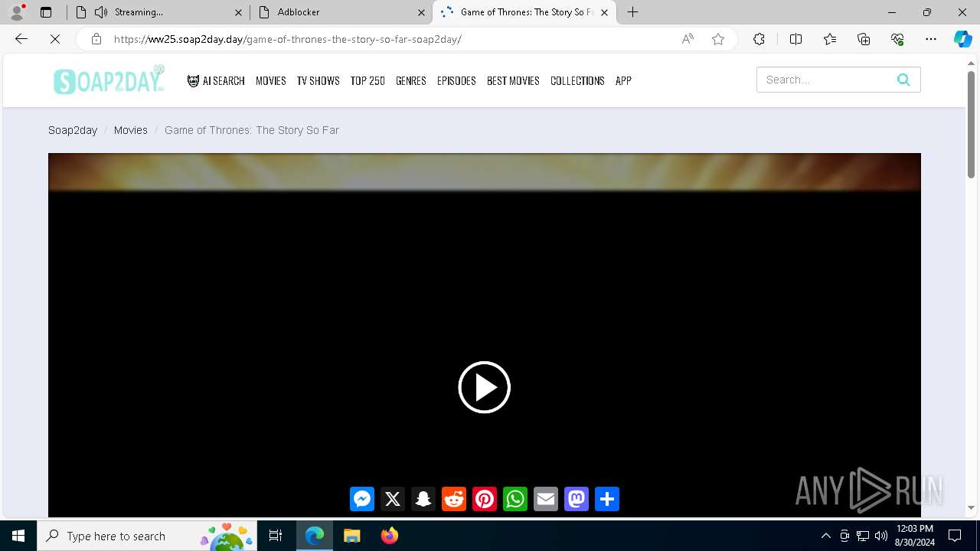Screen dimensions: 980x551
Task: Open the TV Shows menu
Action: 318,80
